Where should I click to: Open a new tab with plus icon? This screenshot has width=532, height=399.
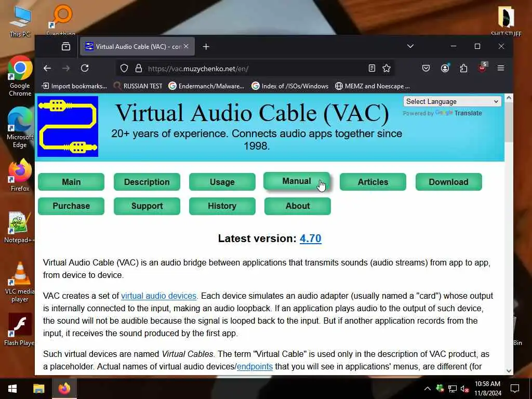[206, 46]
